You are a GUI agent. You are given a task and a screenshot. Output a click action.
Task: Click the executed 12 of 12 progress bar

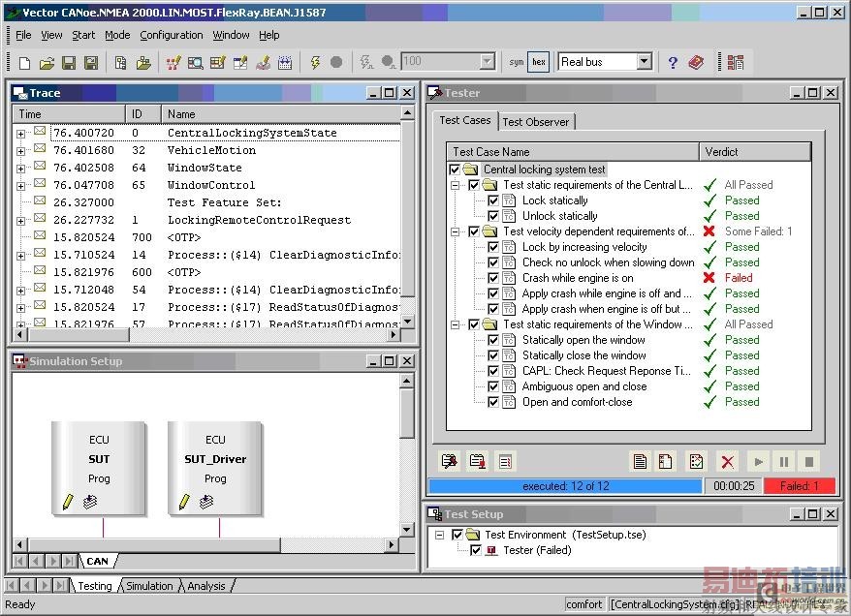[x=565, y=486]
